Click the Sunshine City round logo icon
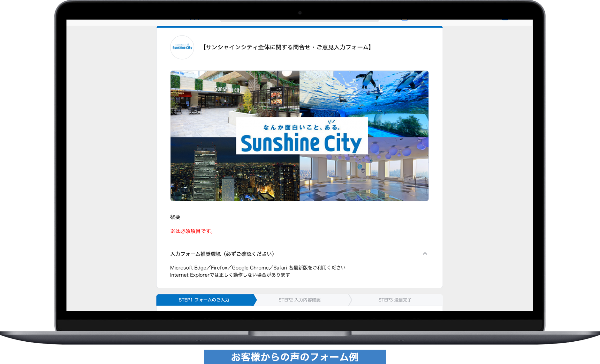Image resolution: width=600 pixels, height=364 pixels. pyautogui.click(x=182, y=47)
